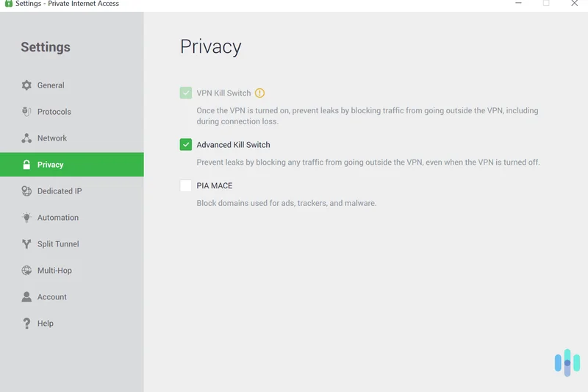This screenshot has width=588, height=392.
Task: Uncheck the Advanced Kill Switch checkbox
Action: [186, 144]
